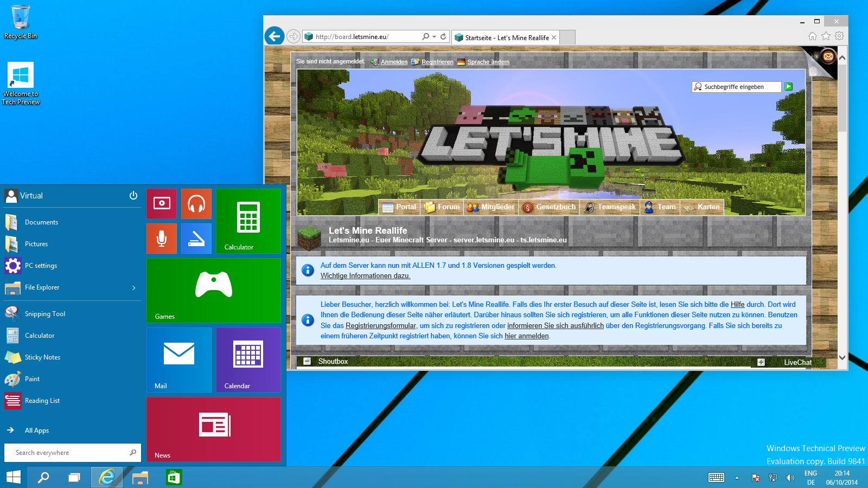Click the Search everywhere input box

point(68,453)
